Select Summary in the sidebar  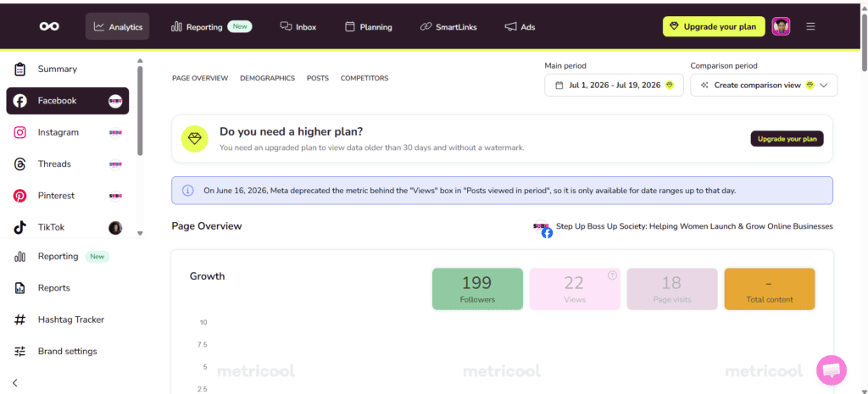click(x=68, y=69)
